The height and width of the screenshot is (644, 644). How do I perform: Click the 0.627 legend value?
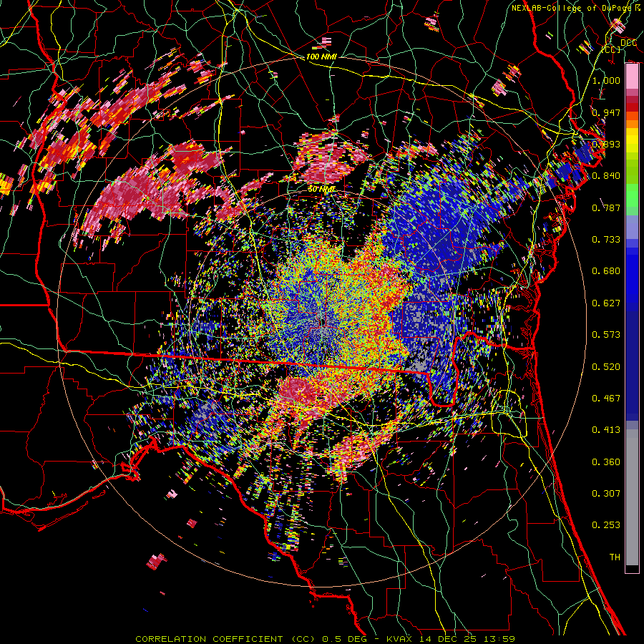(606, 303)
